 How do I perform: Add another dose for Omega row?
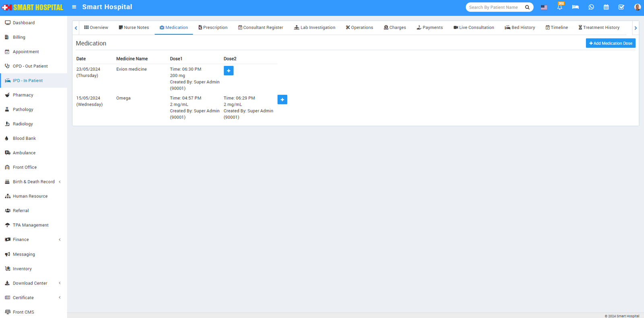[x=282, y=100]
